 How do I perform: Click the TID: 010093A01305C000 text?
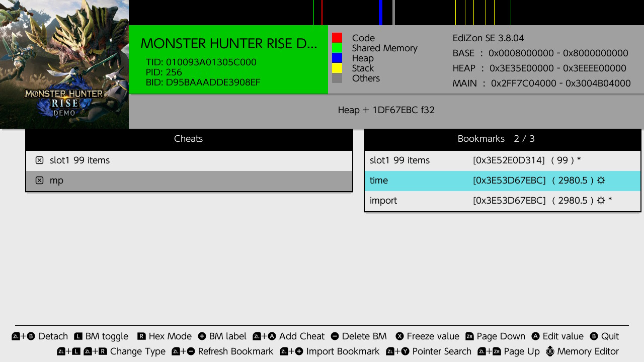[201, 62]
